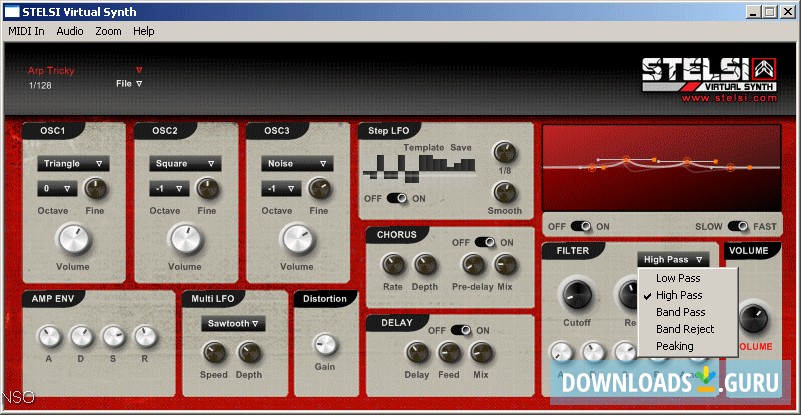The height and width of the screenshot is (415, 801).
Task: Open the OSC2 Square waveform dropdown
Action: [x=185, y=164]
